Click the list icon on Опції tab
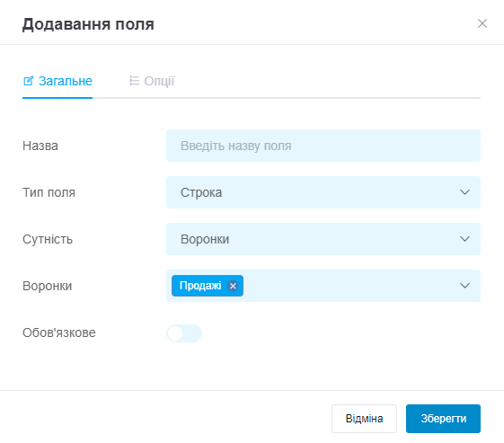The width and height of the screenshot is (504, 443). [135, 81]
